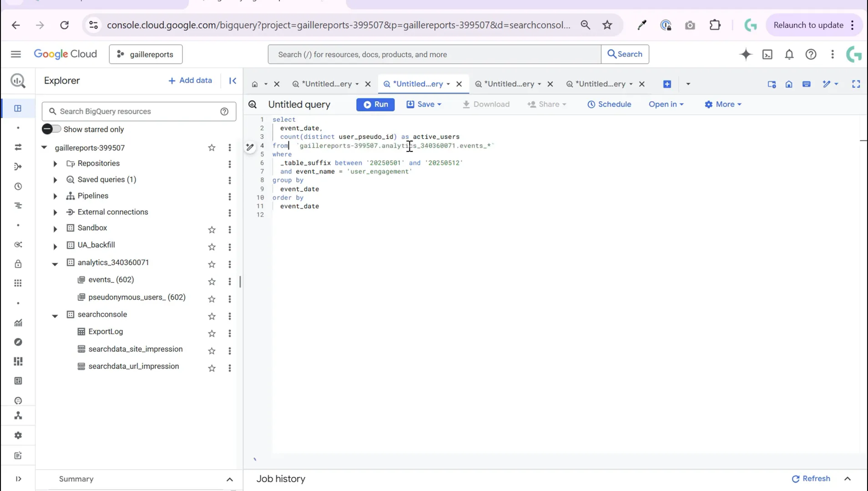
Task: Click the Search button in top bar
Action: click(x=625, y=54)
